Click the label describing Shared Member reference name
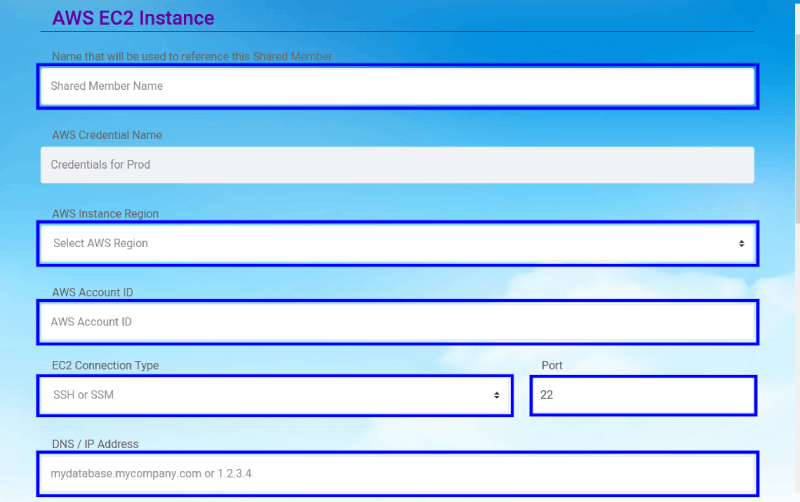The width and height of the screenshot is (800, 502). coord(192,56)
